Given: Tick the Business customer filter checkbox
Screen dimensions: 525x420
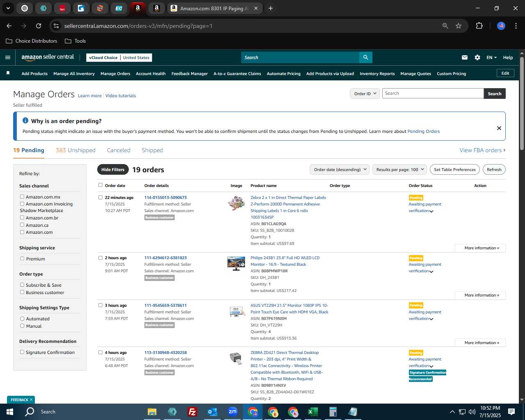Looking at the screenshot, I should coord(22,292).
